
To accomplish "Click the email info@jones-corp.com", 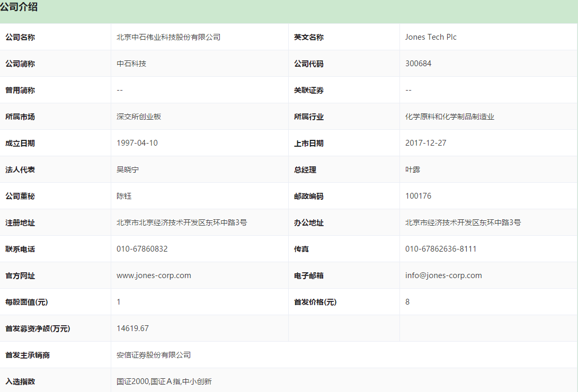I will 443,275.
